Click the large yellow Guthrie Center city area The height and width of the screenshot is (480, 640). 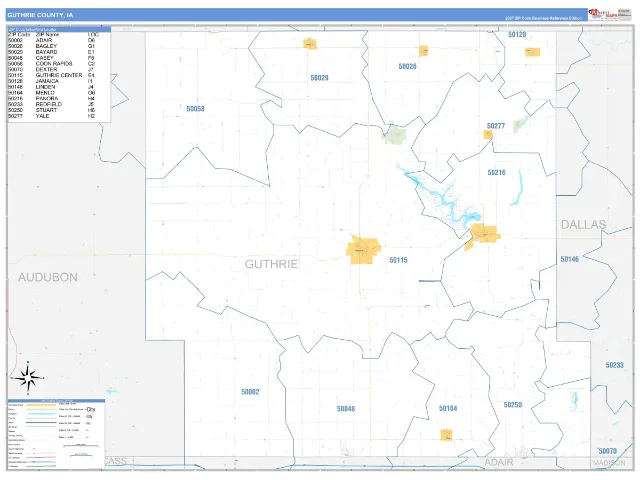point(362,249)
